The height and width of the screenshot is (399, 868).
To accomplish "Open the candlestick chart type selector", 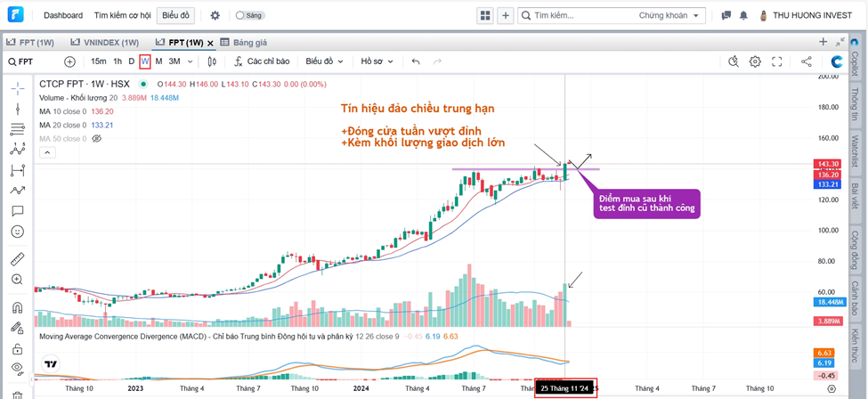I will click(213, 61).
